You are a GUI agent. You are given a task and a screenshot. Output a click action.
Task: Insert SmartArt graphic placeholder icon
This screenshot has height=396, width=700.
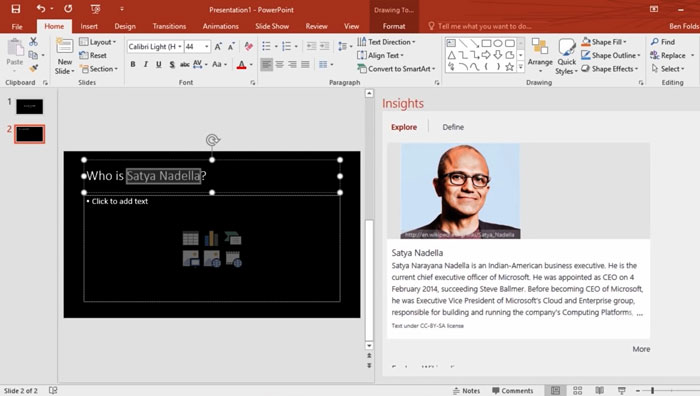233,238
